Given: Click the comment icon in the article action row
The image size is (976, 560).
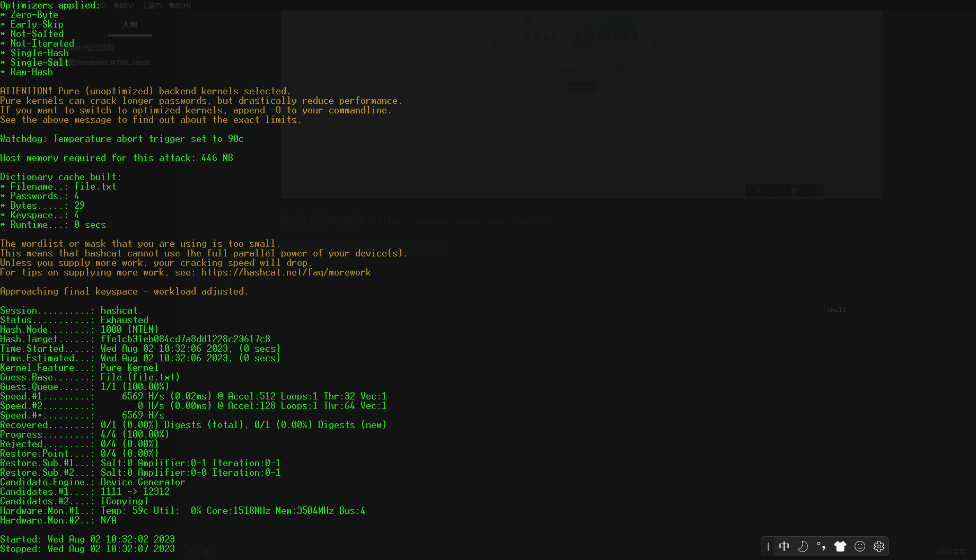Looking at the screenshot, I should [774, 190].
